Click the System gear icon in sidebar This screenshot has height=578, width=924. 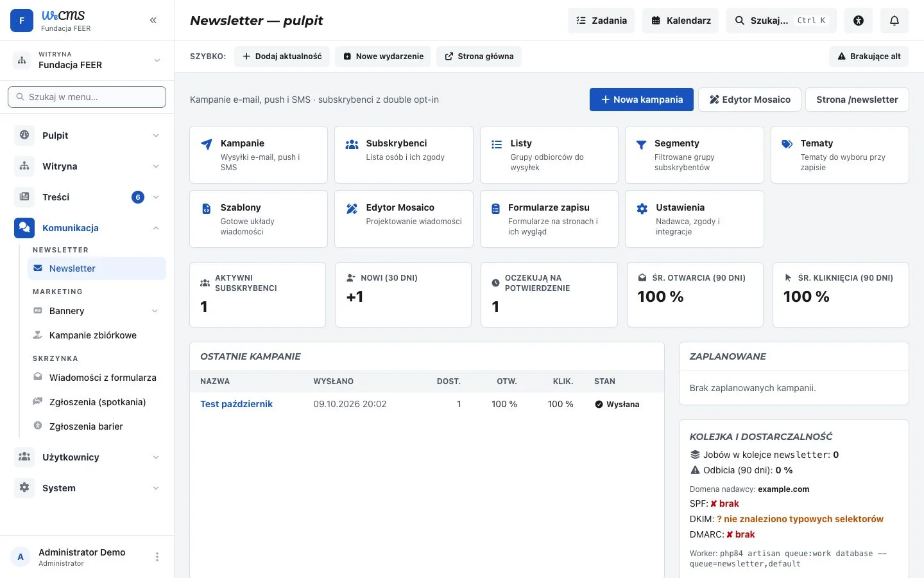(24, 488)
